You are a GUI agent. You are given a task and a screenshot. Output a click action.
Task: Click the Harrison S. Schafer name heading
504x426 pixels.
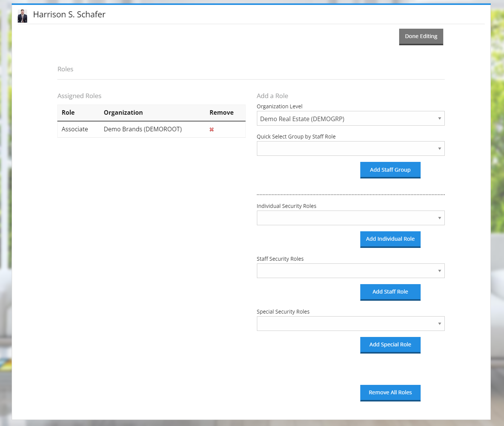[69, 14]
